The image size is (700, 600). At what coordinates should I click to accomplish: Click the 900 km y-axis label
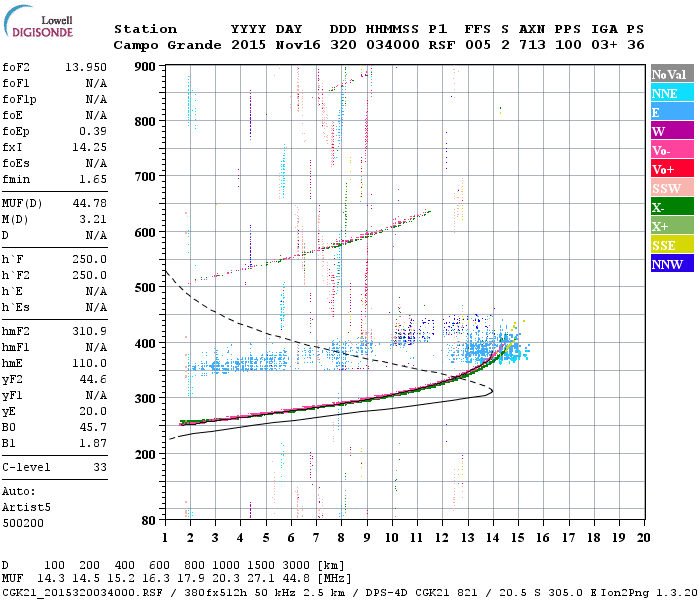point(145,67)
